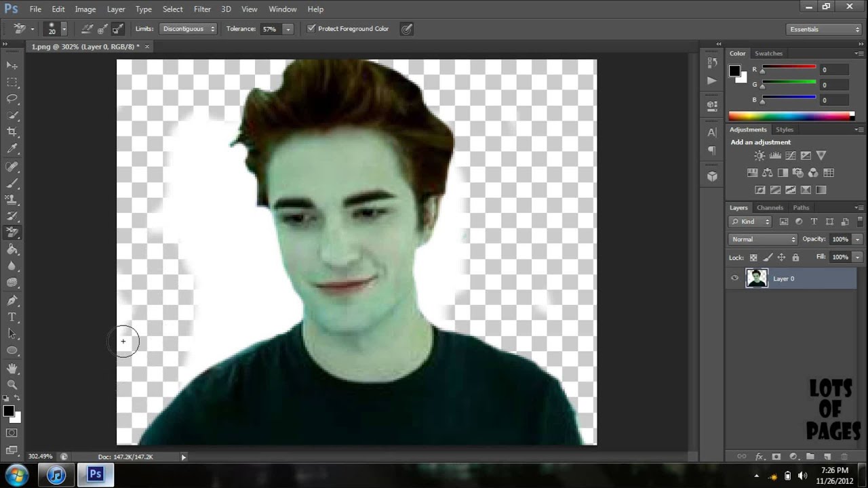Toggle Protect Foreground Color checkbox
868x488 pixels.
point(311,28)
